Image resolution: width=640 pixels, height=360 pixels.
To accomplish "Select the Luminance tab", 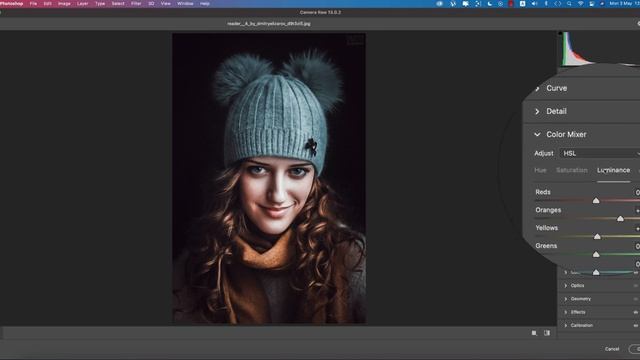I will click(x=613, y=170).
